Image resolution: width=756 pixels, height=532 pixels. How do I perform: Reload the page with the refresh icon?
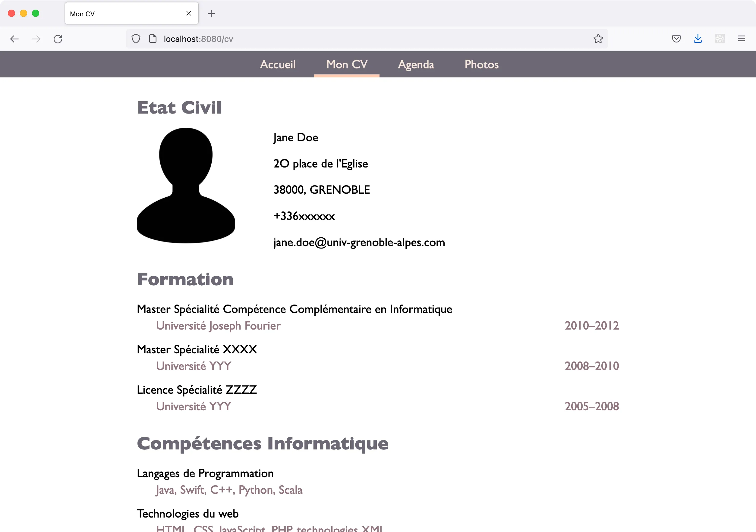[x=58, y=39]
